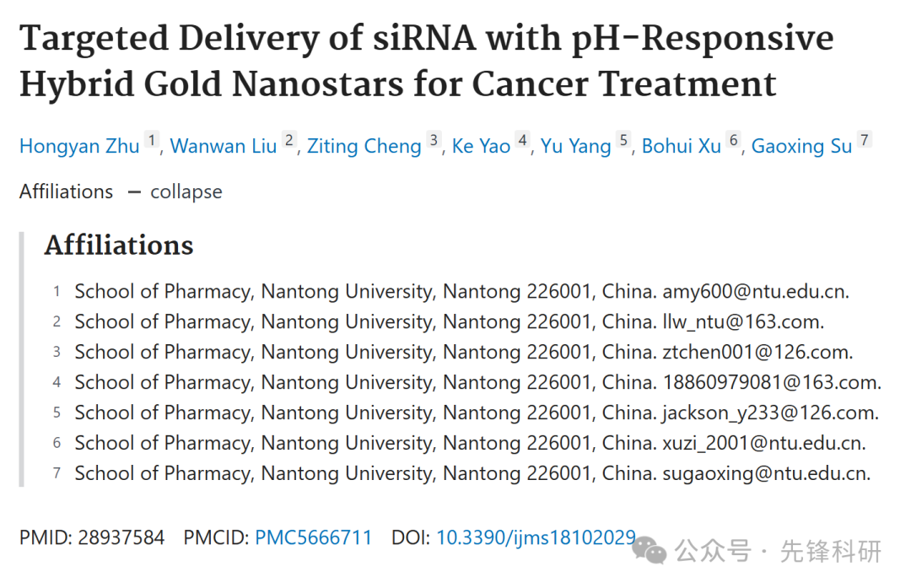Image resolution: width=911 pixels, height=588 pixels.
Task: Open author link Yu Yang
Action: point(576,146)
